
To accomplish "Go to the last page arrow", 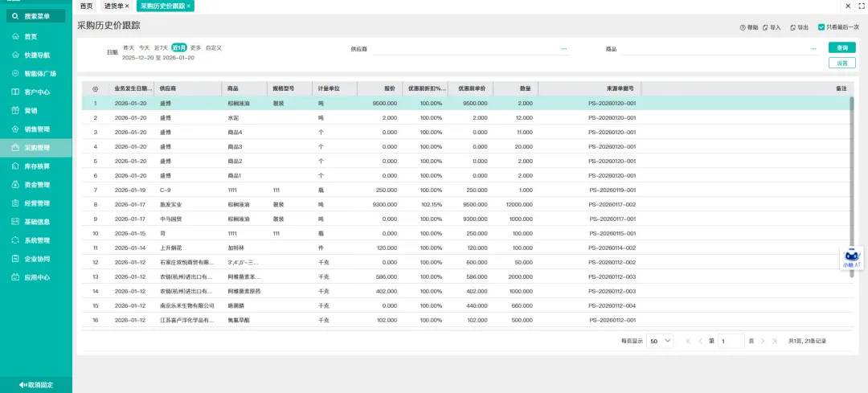I will [775, 342].
